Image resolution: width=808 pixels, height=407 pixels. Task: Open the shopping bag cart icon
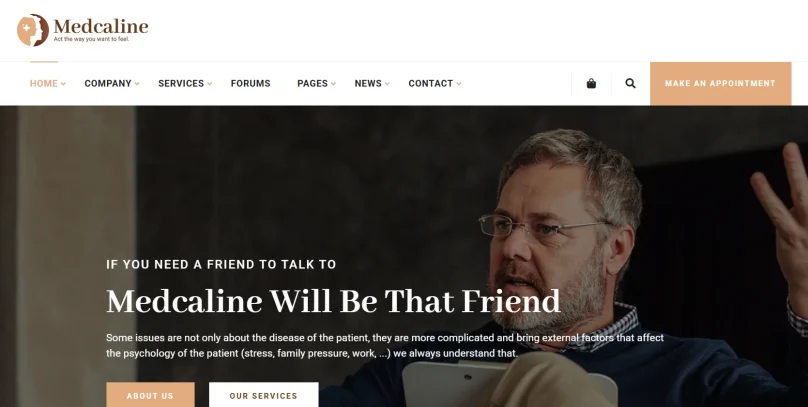pyautogui.click(x=591, y=83)
